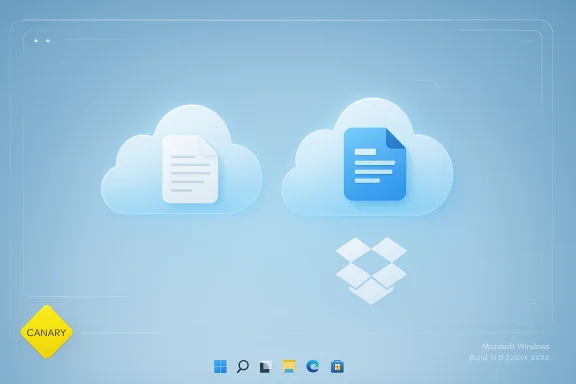Launch Microsoft Edge from taskbar
The image size is (576, 384).
313,366
